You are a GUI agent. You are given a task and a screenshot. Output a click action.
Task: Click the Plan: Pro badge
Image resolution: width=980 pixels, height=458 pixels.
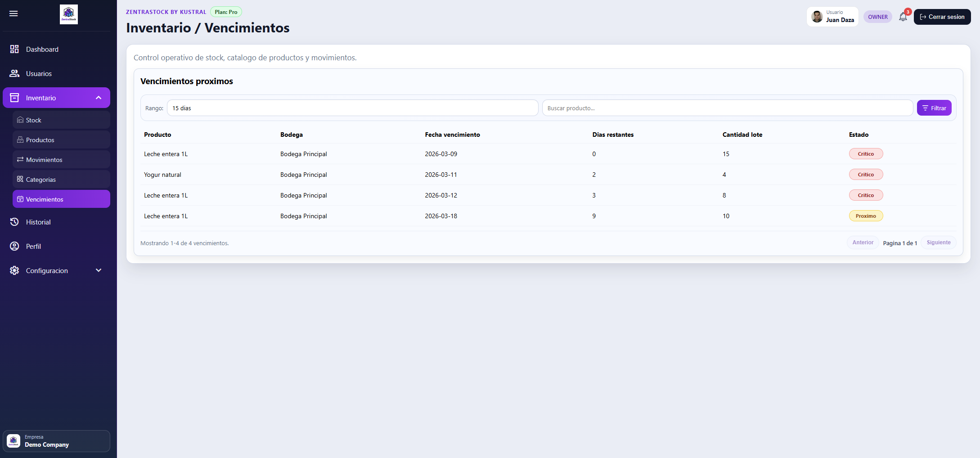click(226, 12)
